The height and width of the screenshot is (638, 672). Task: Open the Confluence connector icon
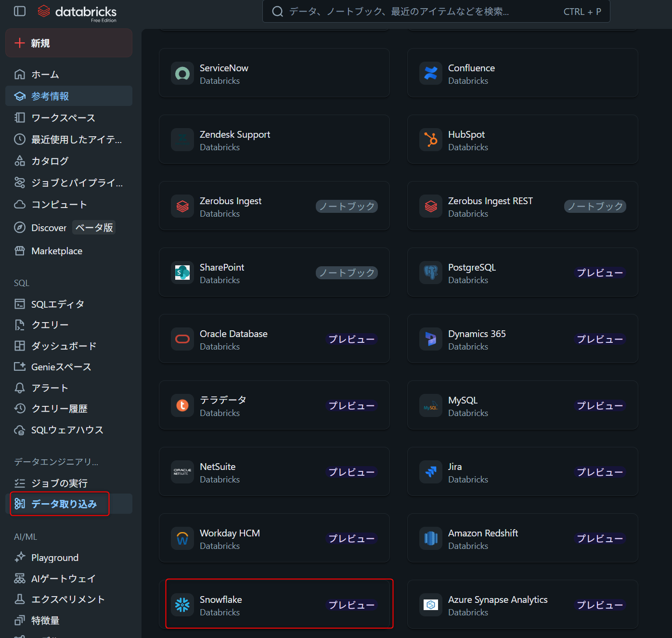431,74
